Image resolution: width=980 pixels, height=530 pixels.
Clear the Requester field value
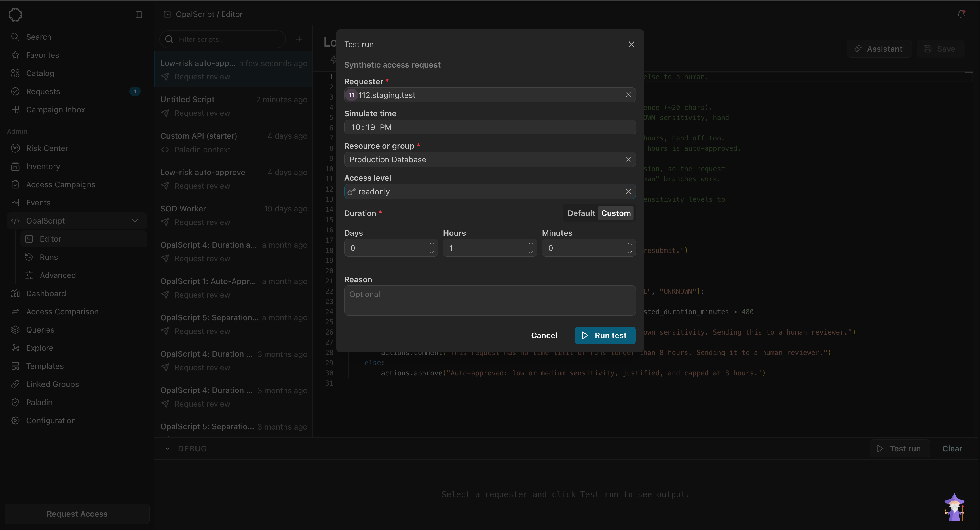pos(628,95)
